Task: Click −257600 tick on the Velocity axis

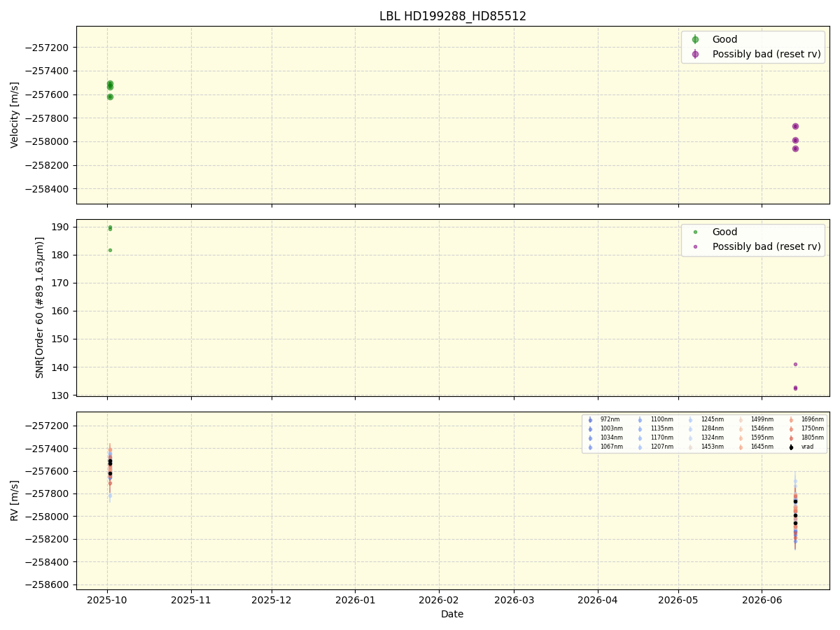Action: click(x=47, y=94)
